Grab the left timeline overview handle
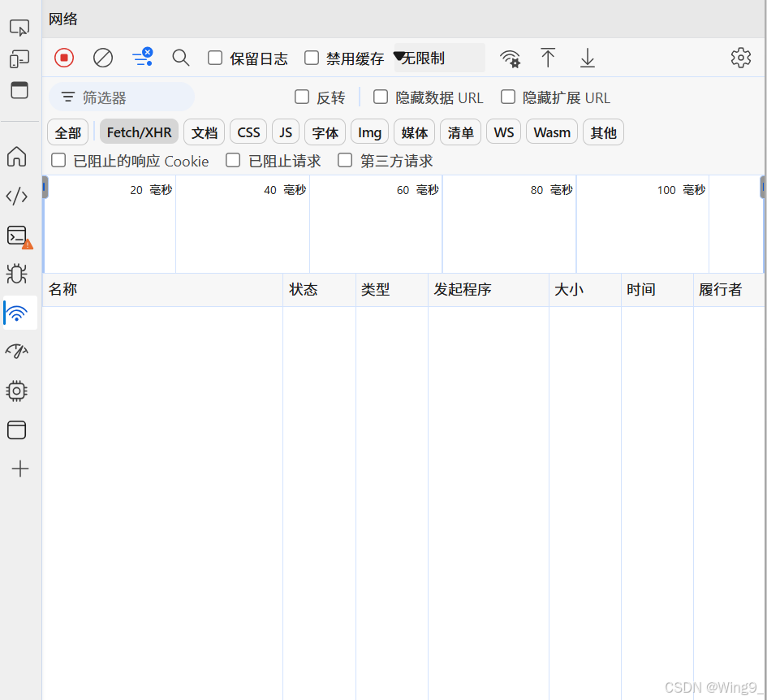Screen dimensions: 767x700 [x=45, y=187]
